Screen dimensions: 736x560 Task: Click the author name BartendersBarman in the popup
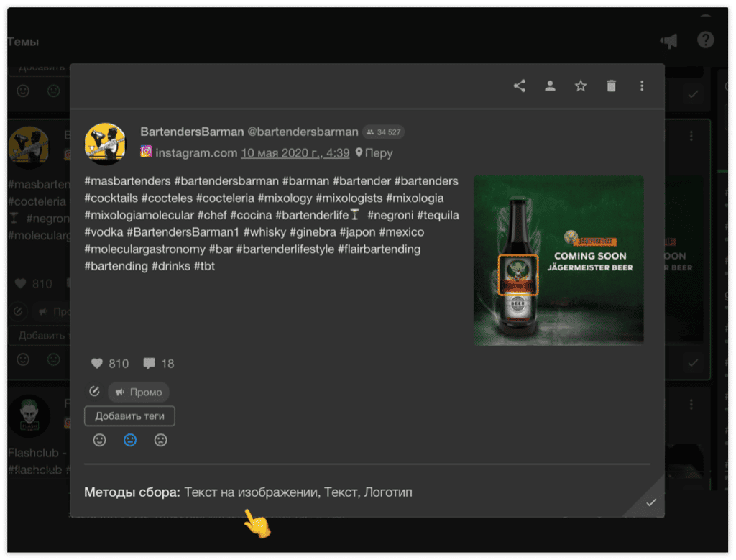[192, 132]
